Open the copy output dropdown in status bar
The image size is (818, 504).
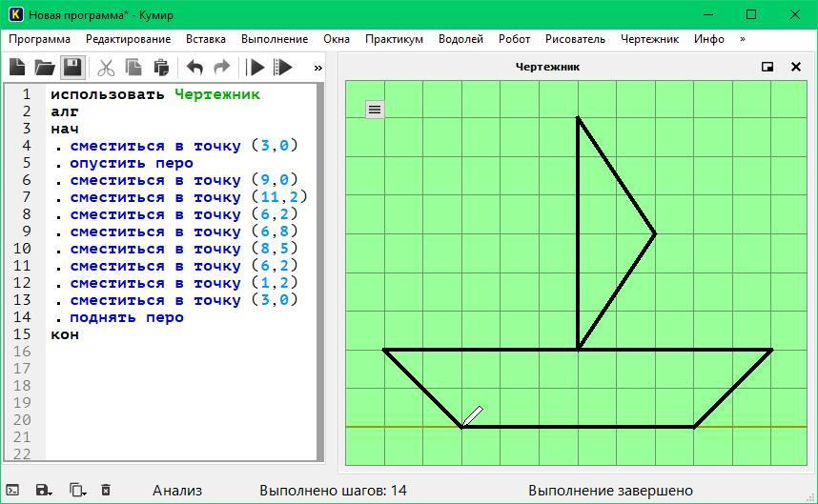coord(77,490)
